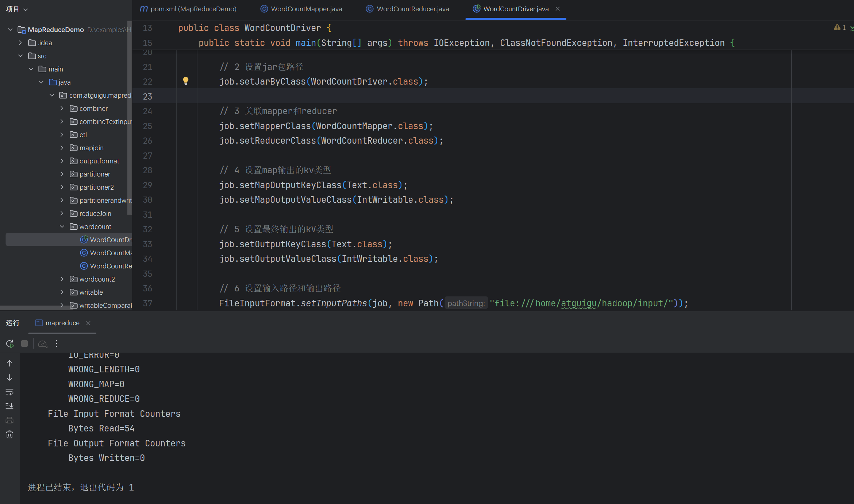The image size is (854, 504).
Task: Rerun the mapreduce run configuration
Action: click(10, 344)
